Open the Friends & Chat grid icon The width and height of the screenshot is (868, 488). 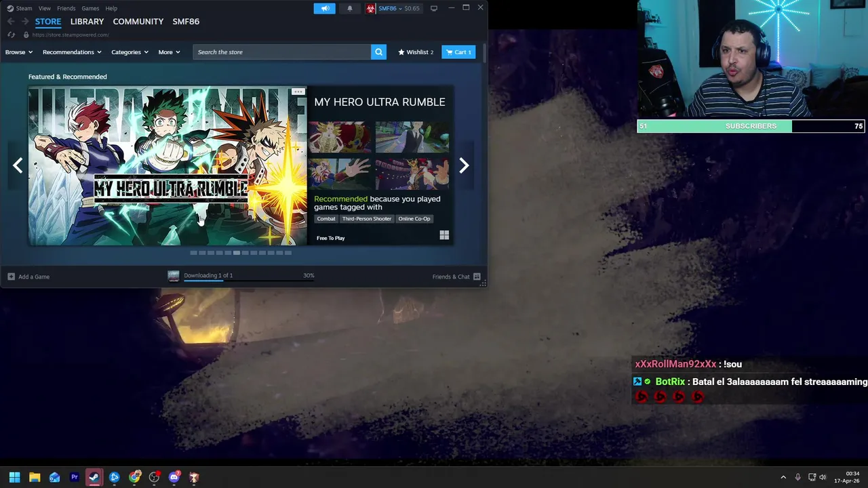tap(477, 277)
